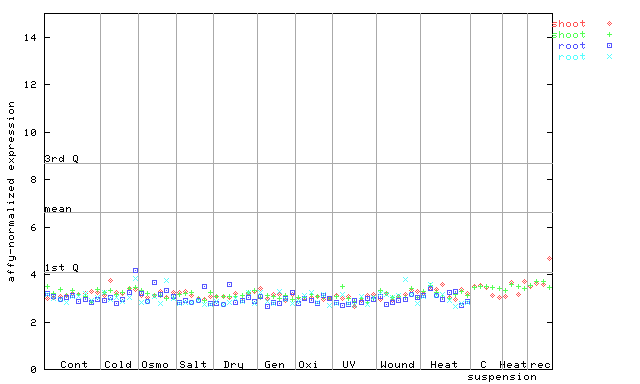Click the rec label at bottom right
The height and width of the screenshot is (384, 640).
tap(540, 364)
